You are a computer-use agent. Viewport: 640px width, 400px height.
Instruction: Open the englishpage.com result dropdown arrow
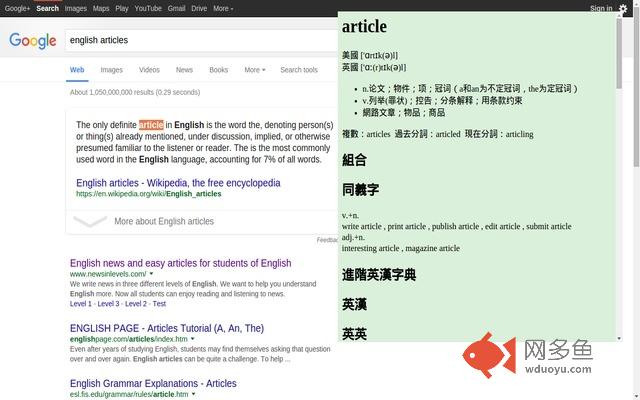tap(193, 339)
